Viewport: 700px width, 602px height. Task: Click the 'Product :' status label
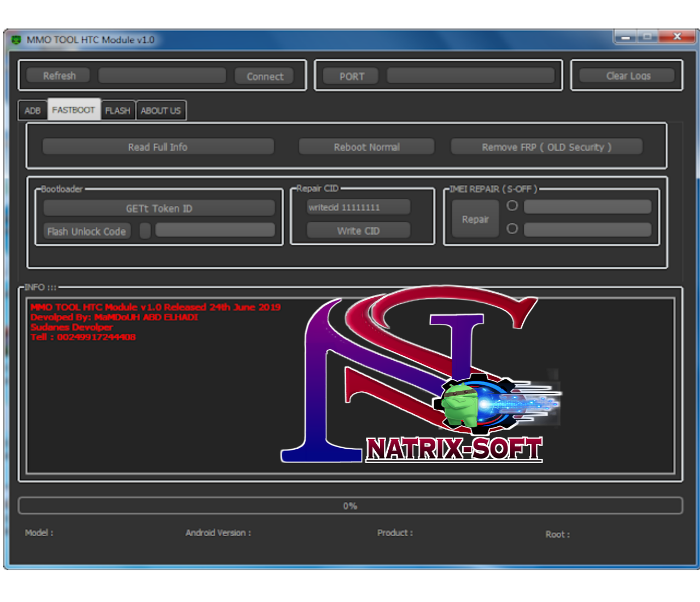[395, 532]
